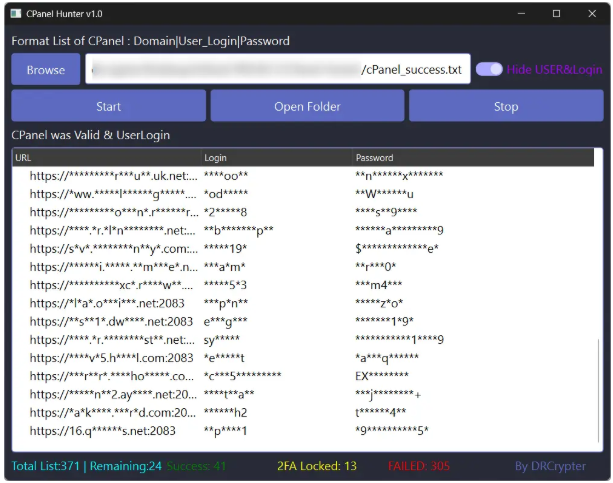Click the Start button

click(x=109, y=106)
